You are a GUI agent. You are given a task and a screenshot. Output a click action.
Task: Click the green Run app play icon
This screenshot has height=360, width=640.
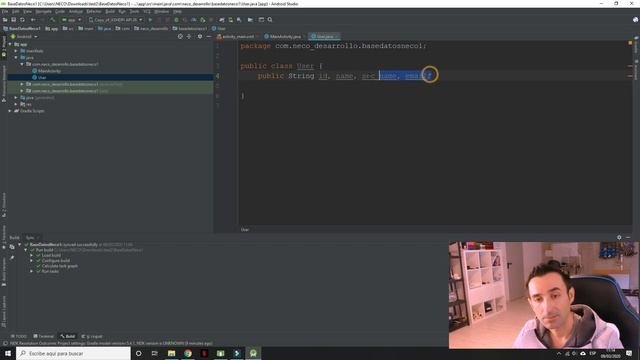(150, 20)
